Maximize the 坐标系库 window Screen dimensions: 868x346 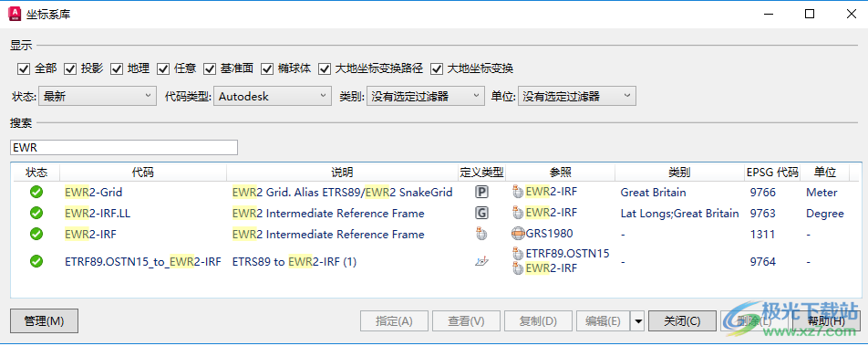810,15
